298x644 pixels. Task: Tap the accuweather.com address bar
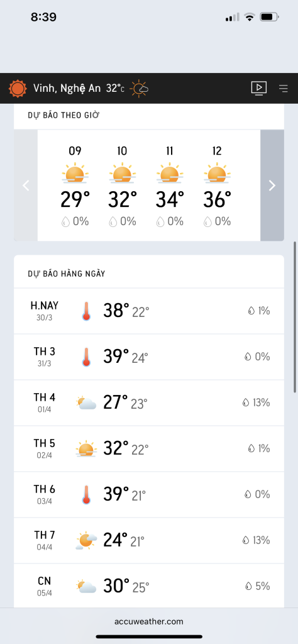pos(149,621)
